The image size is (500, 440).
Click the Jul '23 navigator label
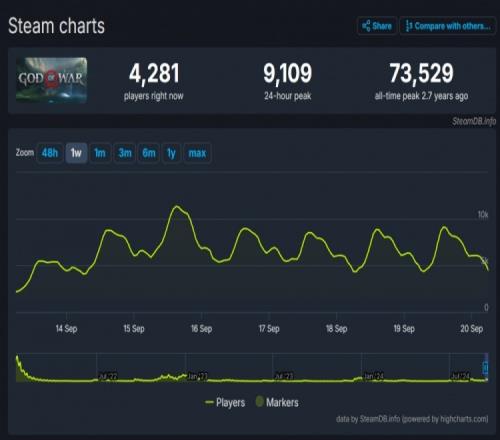click(284, 376)
